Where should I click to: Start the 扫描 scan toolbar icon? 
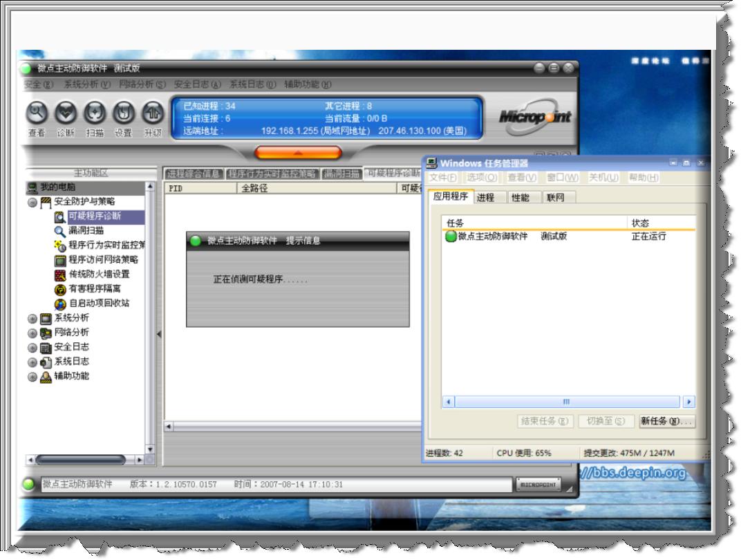click(x=95, y=113)
